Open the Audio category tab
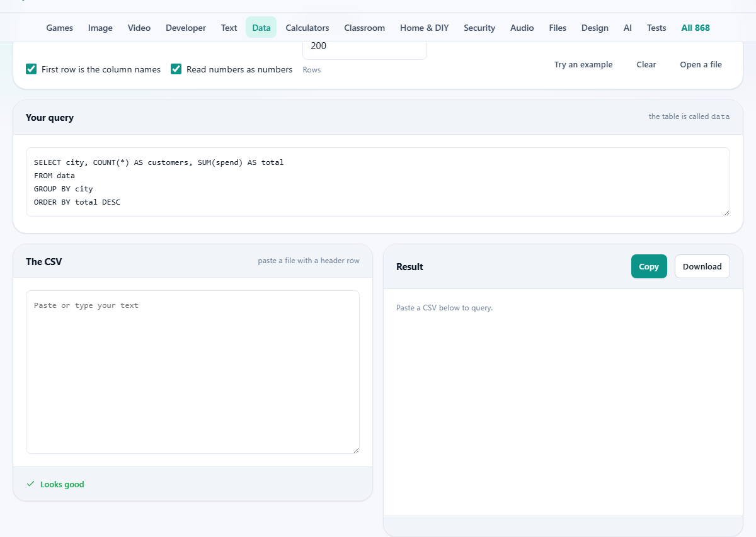 (522, 28)
